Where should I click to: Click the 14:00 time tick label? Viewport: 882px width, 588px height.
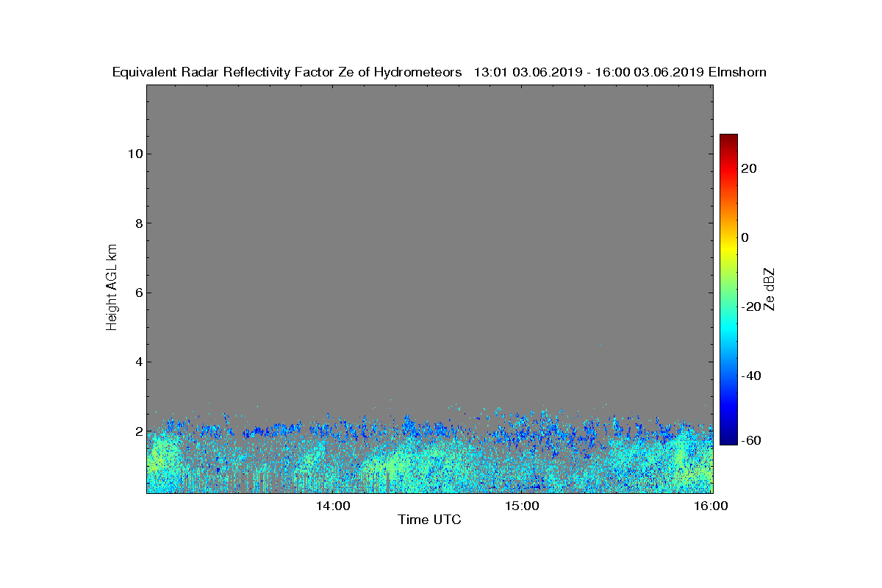332,506
